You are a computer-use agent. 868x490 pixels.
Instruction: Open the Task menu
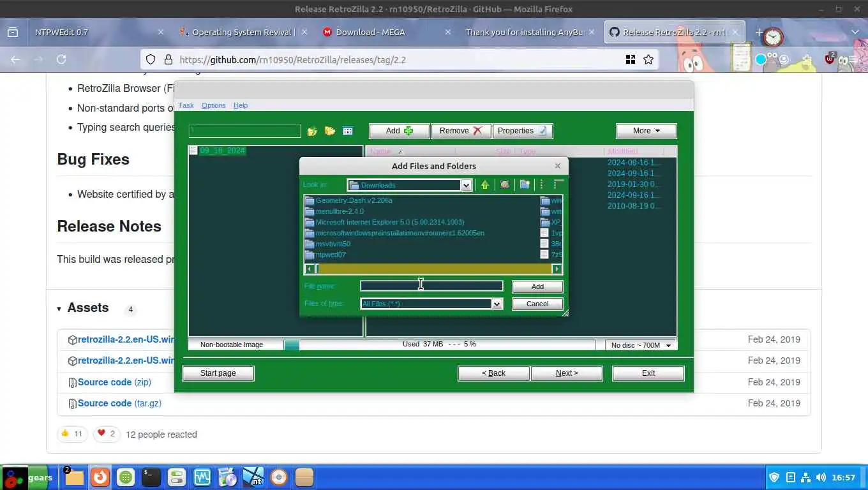(x=186, y=105)
